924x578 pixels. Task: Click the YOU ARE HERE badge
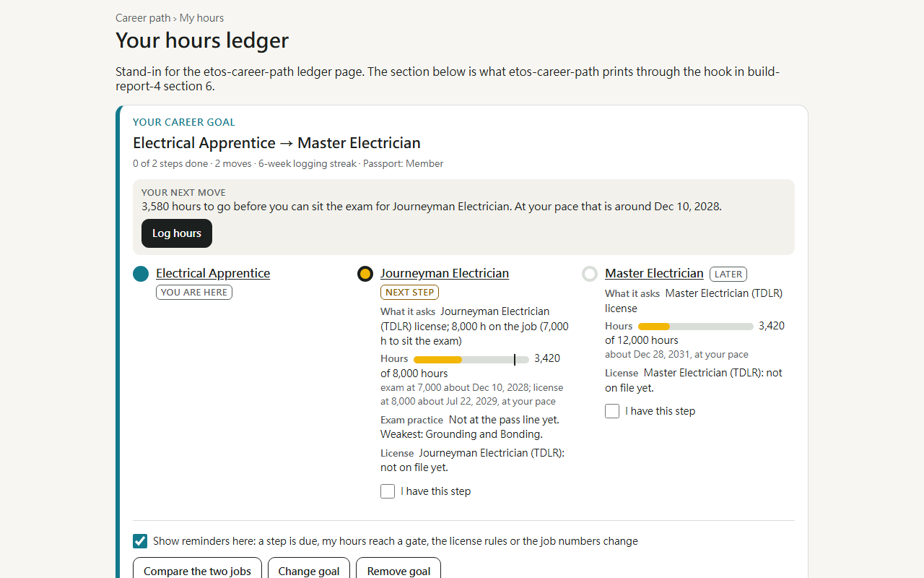194,293
